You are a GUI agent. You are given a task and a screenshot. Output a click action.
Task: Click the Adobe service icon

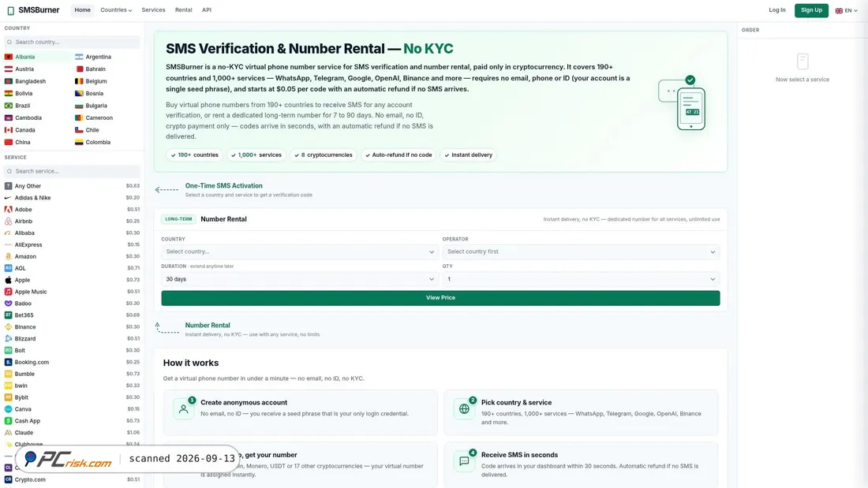(x=9, y=210)
